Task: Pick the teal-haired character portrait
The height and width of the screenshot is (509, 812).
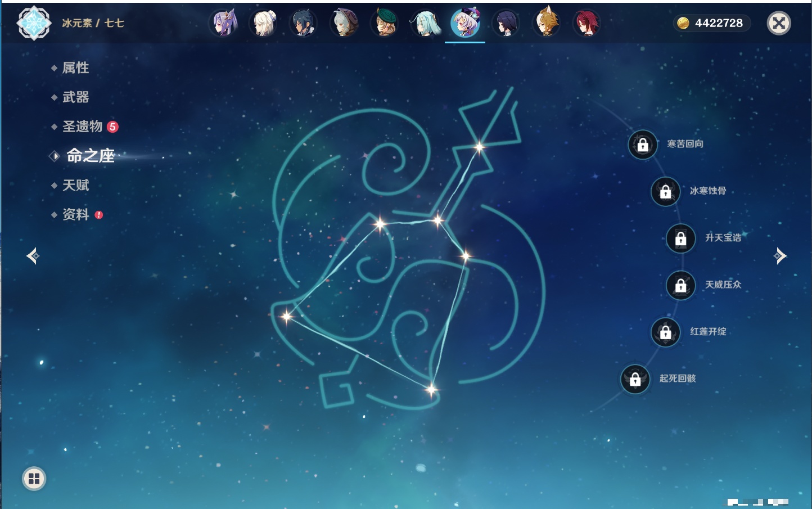Action: pyautogui.click(x=425, y=24)
